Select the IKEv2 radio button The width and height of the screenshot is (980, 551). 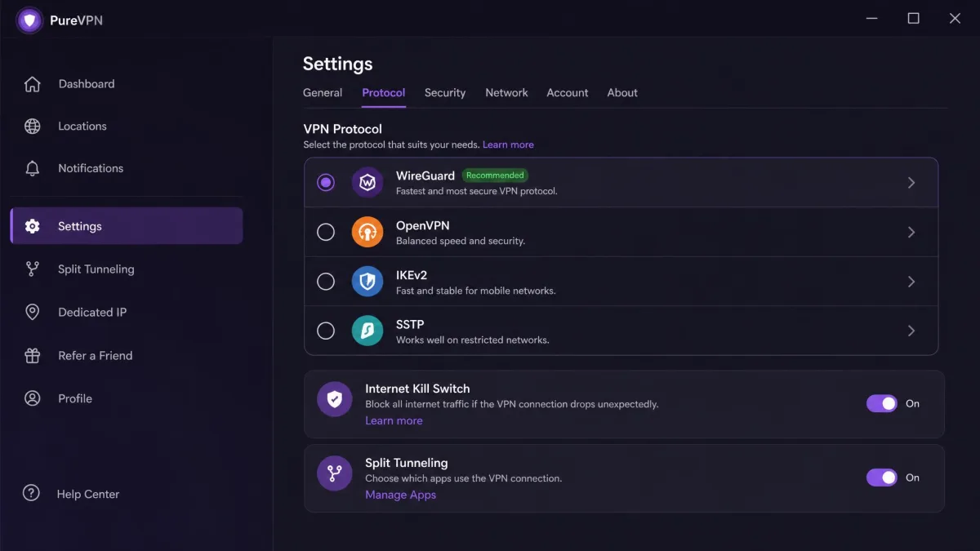[326, 282]
